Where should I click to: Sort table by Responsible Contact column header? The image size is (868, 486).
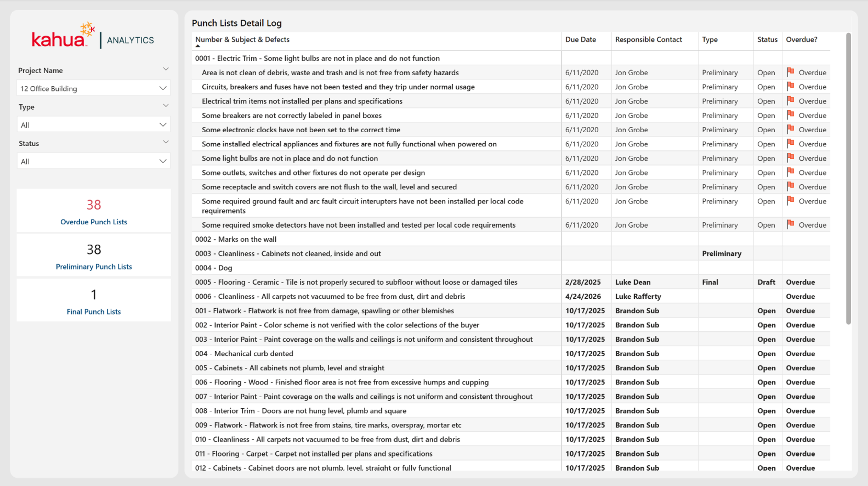coord(648,40)
